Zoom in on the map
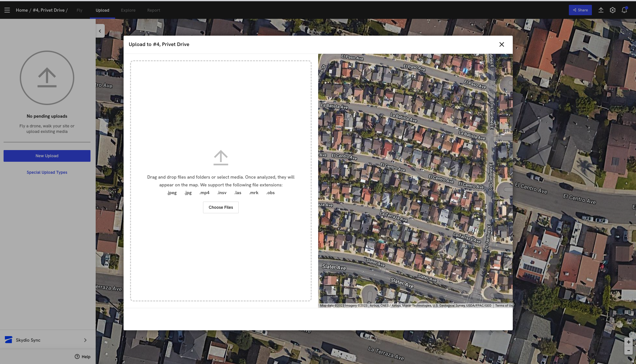Image resolution: width=636 pixels, height=364 pixels. tap(628, 342)
